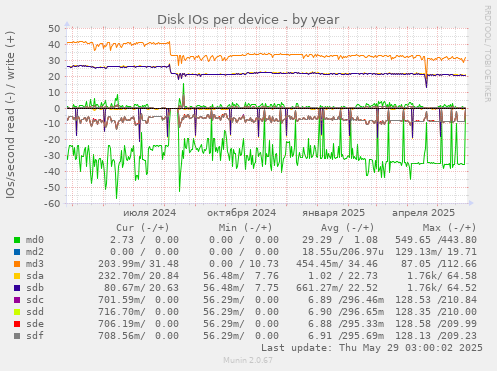The image size is (497, 371).
Task: Click the 'января 2025' x-axis label
Action: (x=334, y=213)
